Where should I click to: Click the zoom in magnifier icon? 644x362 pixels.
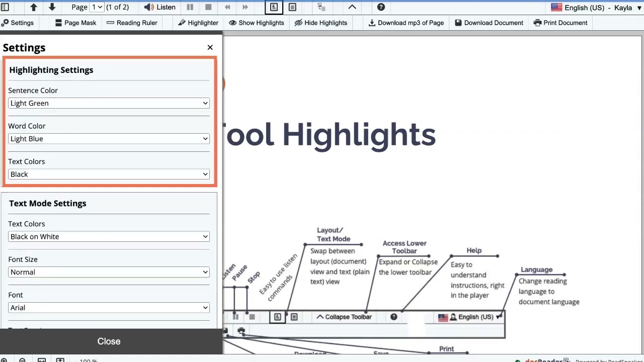tap(5, 360)
